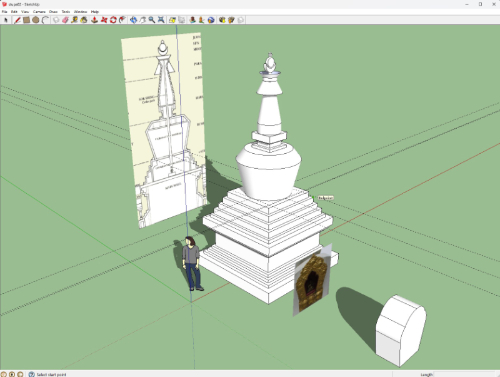The height and width of the screenshot is (377, 500).
Task: Click the second round status bar icon
Action: 12,374
